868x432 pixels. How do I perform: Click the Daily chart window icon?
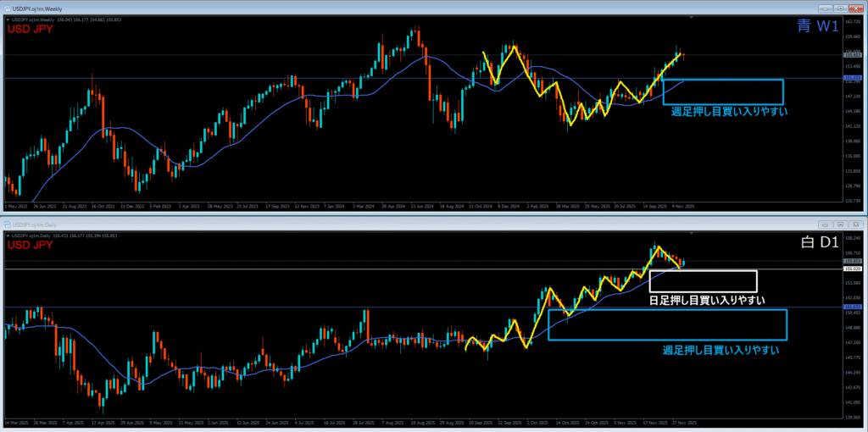[8, 224]
